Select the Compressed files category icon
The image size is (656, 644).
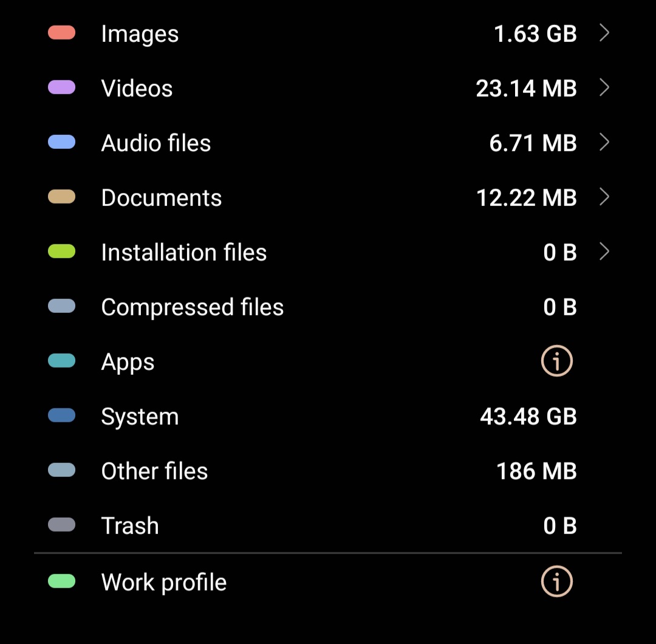pyautogui.click(x=61, y=306)
